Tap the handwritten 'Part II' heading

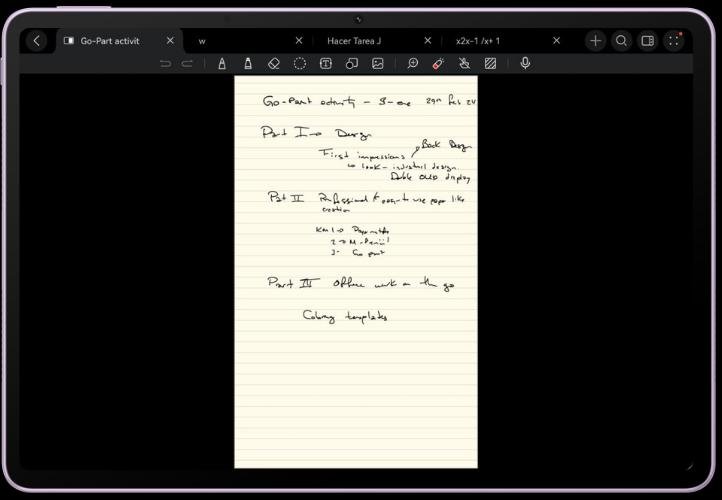(x=286, y=198)
